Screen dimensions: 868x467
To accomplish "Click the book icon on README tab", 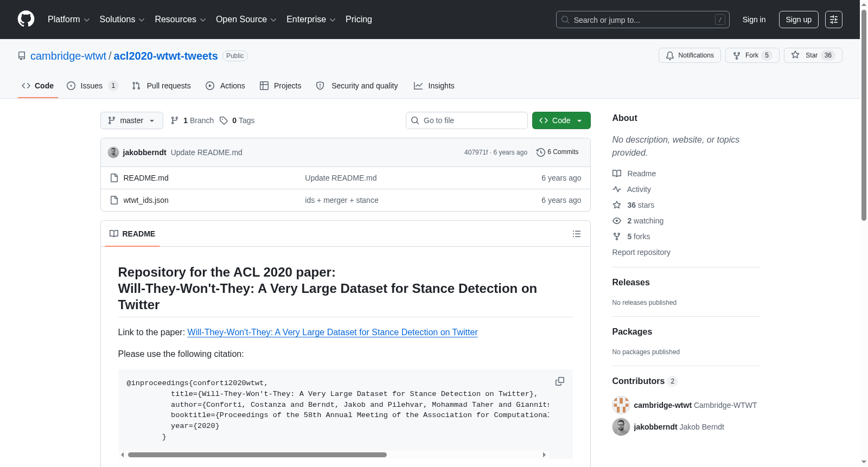I will (114, 234).
